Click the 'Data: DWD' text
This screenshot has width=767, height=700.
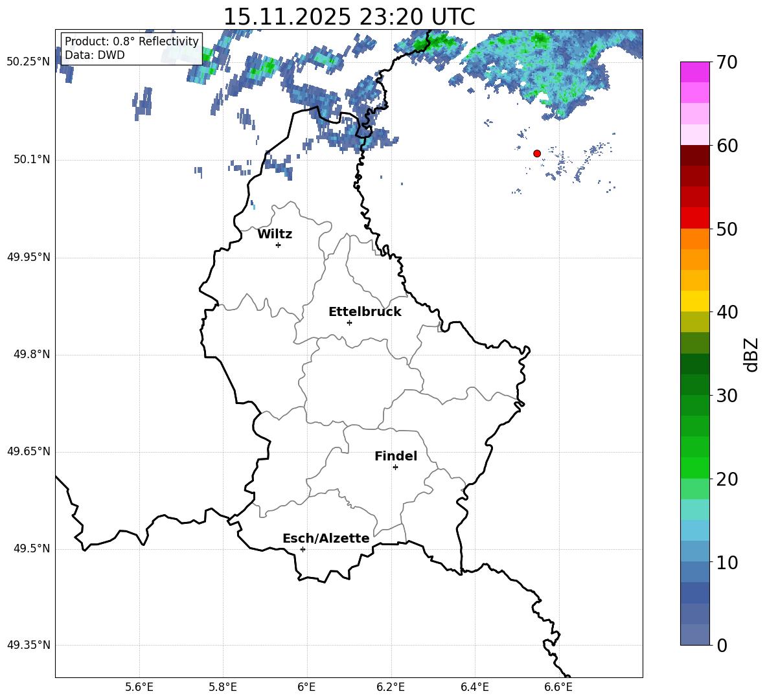(95, 55)
